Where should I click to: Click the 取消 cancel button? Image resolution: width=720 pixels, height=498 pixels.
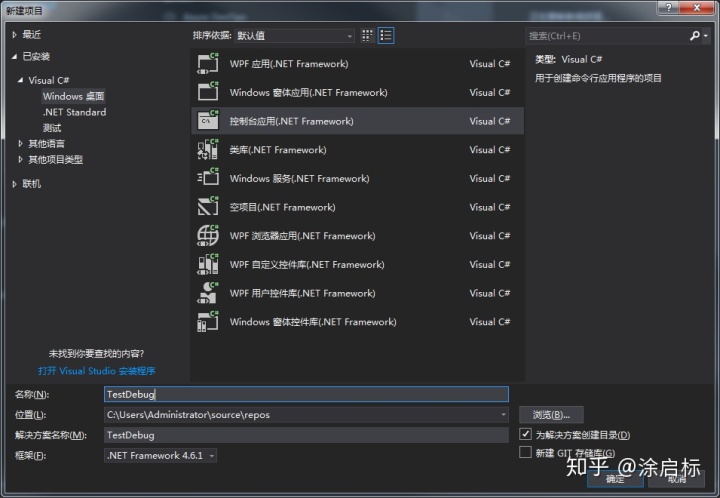pyautogui.click(x=677, y=479)
